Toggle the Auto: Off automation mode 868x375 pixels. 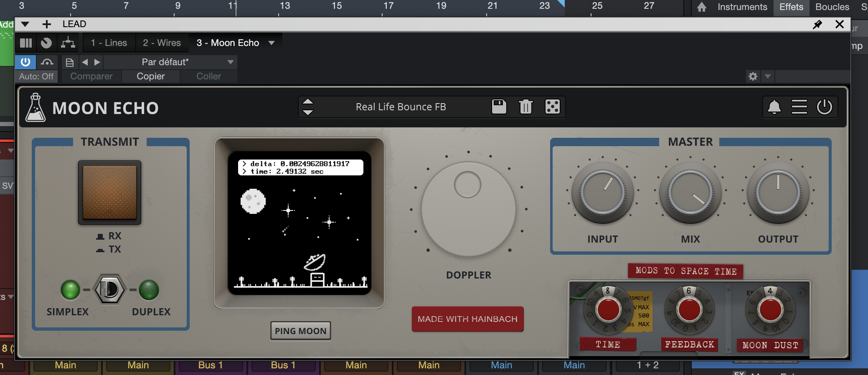(x=36, y=76)
